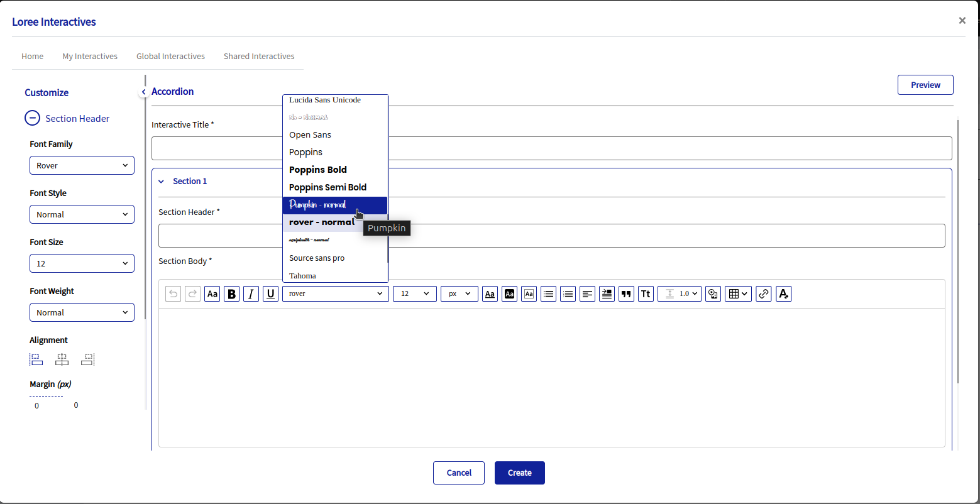Viewport: 980px width, 504px height.
Task: Click the Cancel button
Action: point(459,473)
